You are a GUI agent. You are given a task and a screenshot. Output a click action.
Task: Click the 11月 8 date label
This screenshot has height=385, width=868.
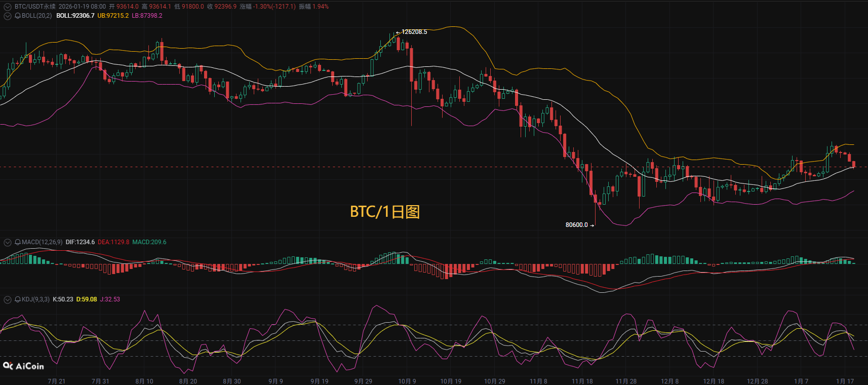click(x=538, y=381)
